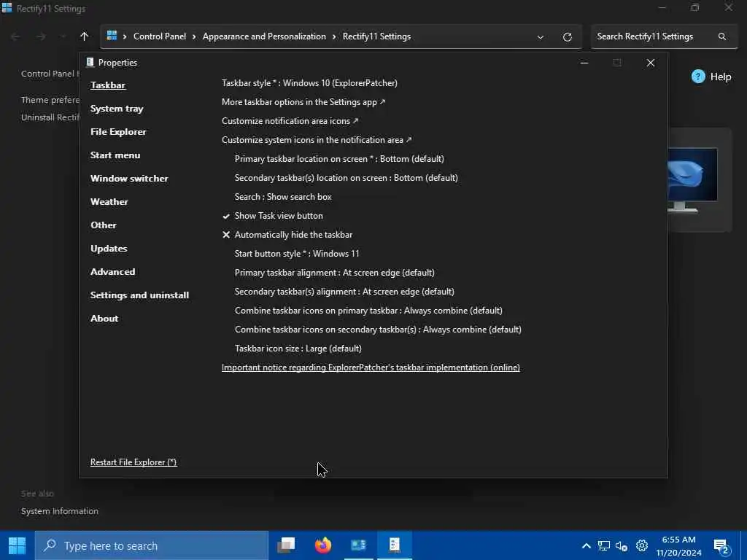This screenshot has width=747, height=560.
Task: Switch to Properties app taskbar icon
Action: (x=395, y=545)
